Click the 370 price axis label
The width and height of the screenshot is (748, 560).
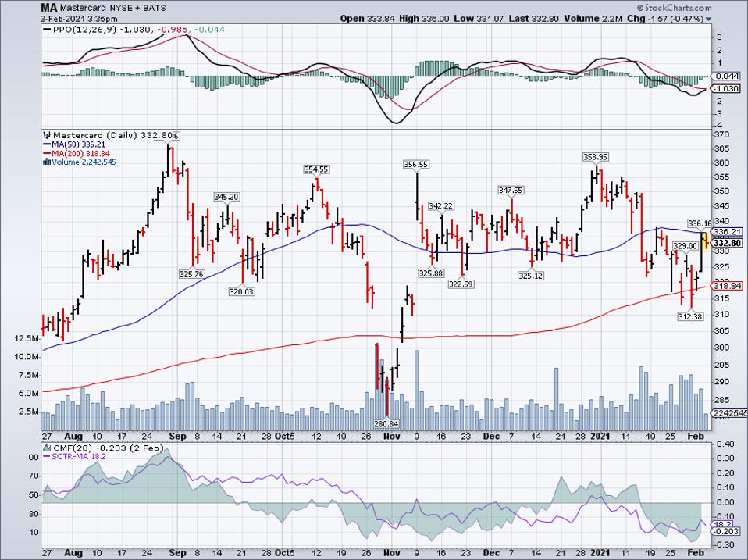721,135
